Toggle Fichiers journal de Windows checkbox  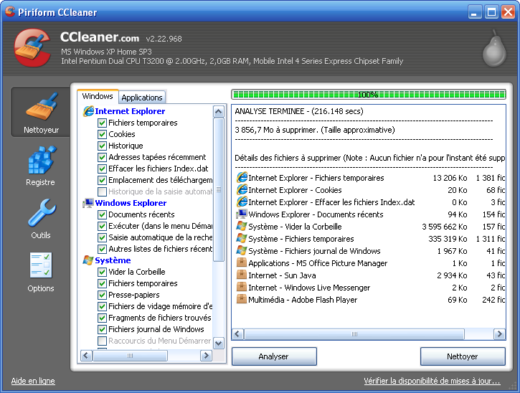tap(102, 329)
